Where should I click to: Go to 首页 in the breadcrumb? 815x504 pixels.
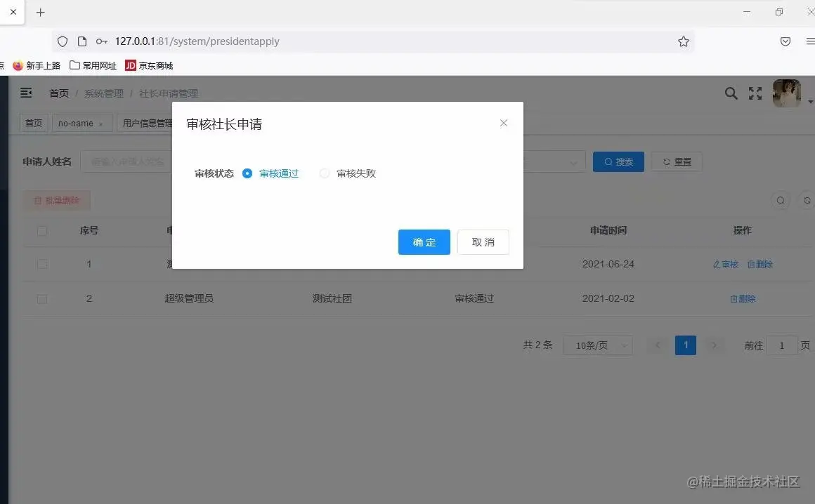(59, 93)
